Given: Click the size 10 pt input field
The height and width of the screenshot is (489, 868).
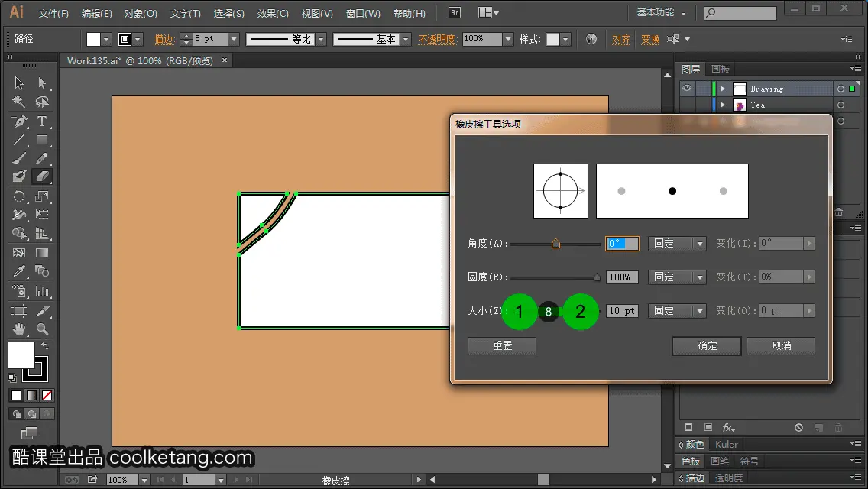Looking at the screenshot, I should 622,311.
